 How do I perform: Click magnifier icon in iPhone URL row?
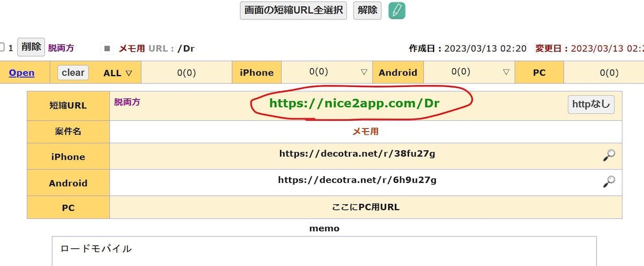click(x=609, y=156)
